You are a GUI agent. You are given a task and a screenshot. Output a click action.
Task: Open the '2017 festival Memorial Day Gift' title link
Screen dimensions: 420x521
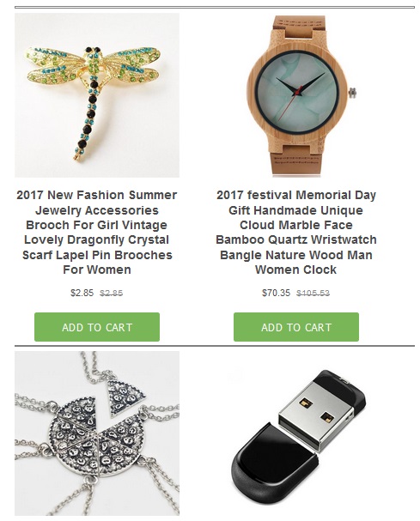click(296, 233)
